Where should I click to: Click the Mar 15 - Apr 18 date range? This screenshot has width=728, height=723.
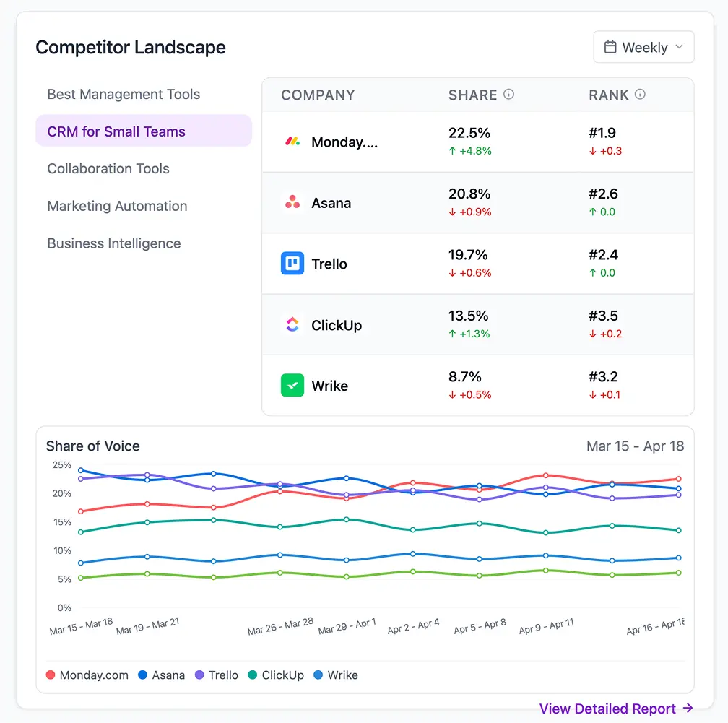pos(636,446)
